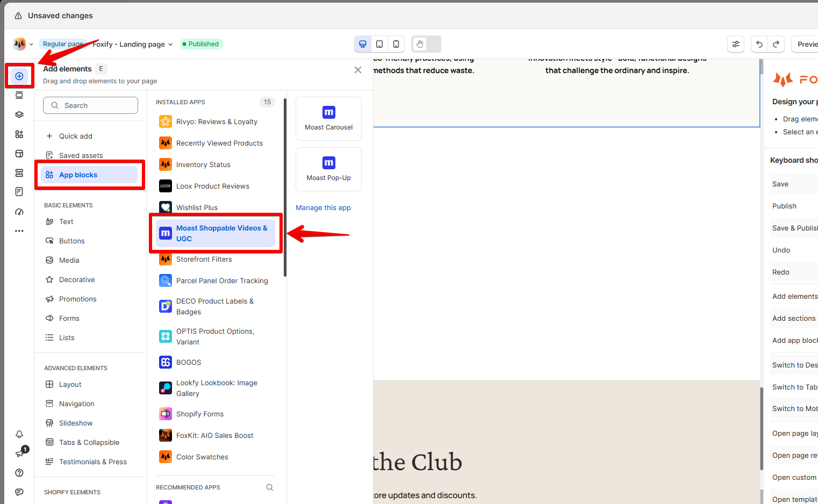
Task: Open the page speed gauge icon
Action: pos(19,212)
